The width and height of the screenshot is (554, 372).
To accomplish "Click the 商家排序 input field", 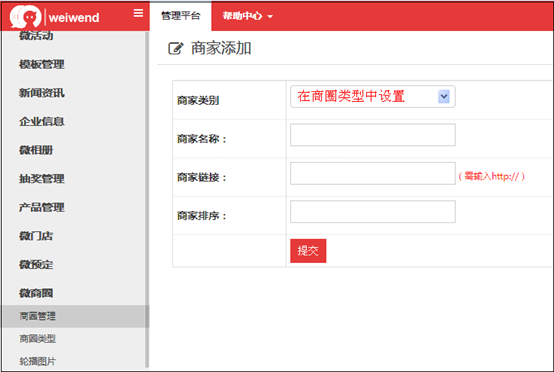I will coord(373,212).
